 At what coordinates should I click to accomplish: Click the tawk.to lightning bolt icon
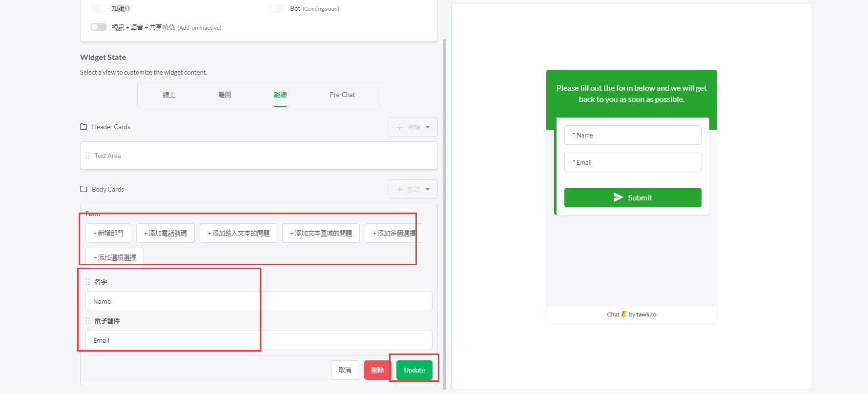point(623,314)
